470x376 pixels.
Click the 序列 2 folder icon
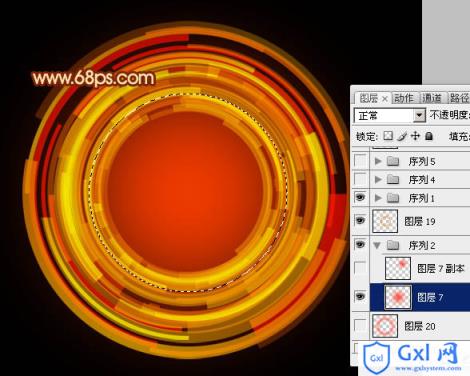click(393, 246)
